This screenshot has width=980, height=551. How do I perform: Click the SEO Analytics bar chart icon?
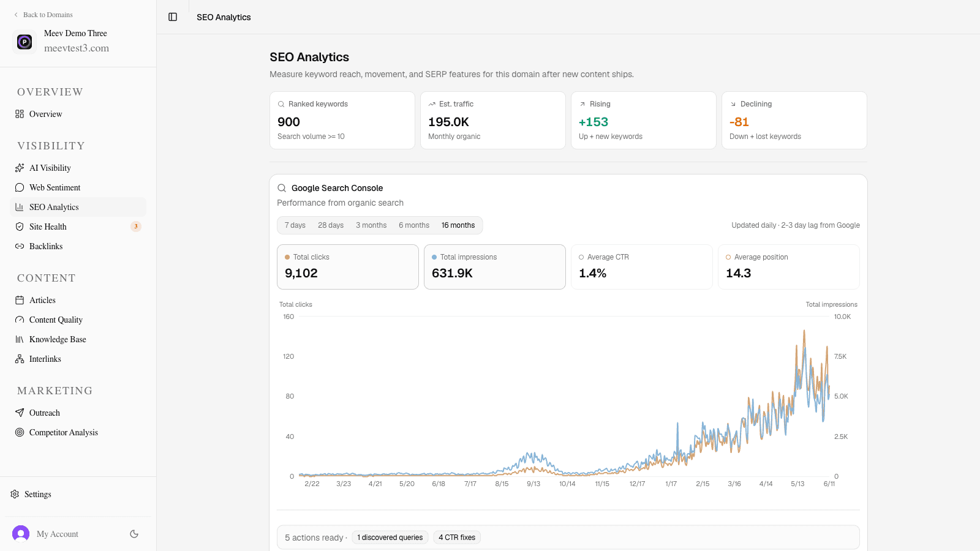click(x=20, y=207)
